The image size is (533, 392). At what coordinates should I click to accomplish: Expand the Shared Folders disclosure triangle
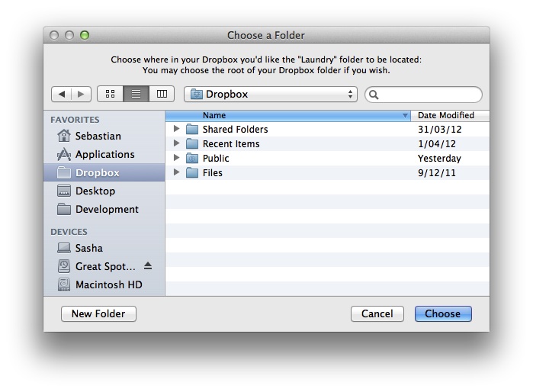click(x=177, y=129)
